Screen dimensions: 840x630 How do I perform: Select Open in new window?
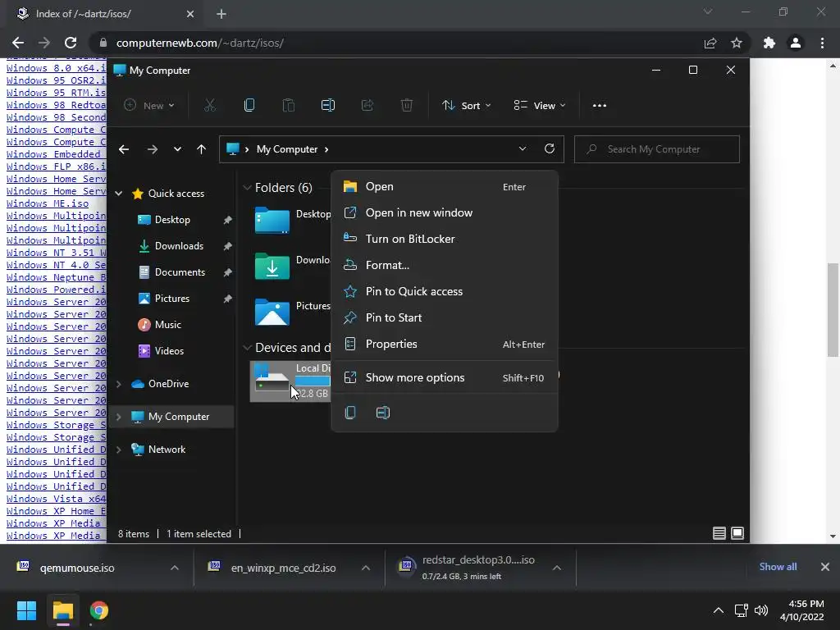tap(445, 212)
